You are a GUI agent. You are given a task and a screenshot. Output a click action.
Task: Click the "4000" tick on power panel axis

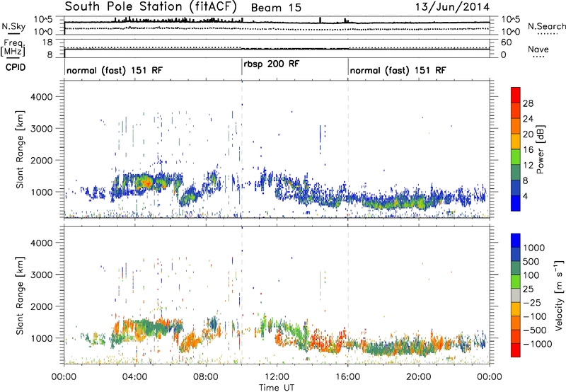(42, 97)
